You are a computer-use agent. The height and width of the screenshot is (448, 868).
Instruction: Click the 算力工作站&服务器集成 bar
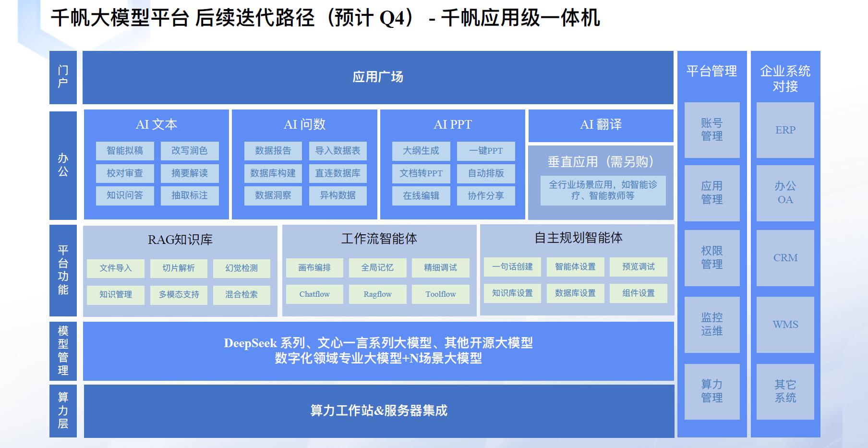[379, 411]
